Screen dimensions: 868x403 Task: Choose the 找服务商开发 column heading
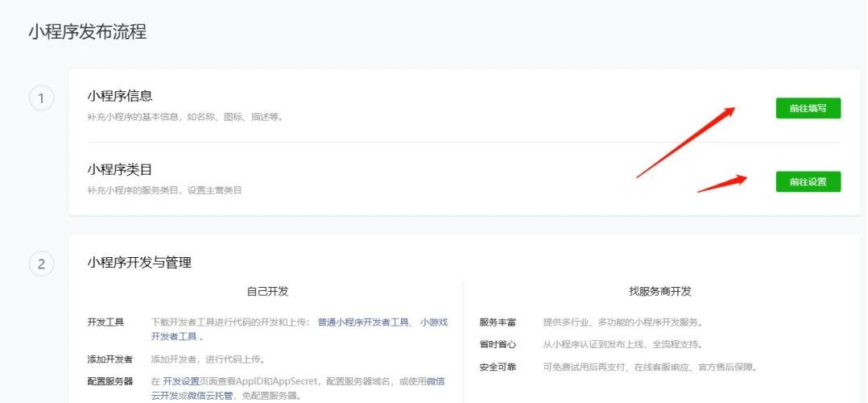coord(660,292)
